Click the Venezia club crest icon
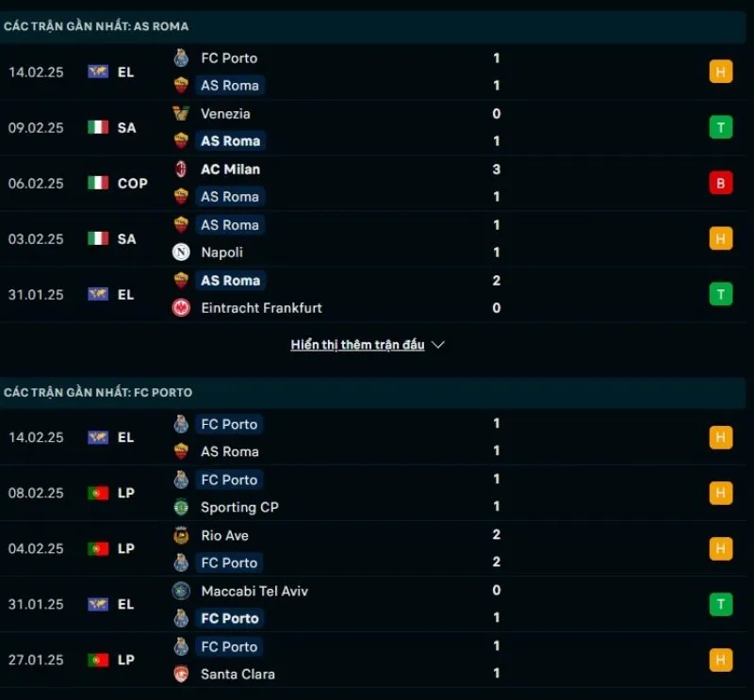 (x=181, y=113)
